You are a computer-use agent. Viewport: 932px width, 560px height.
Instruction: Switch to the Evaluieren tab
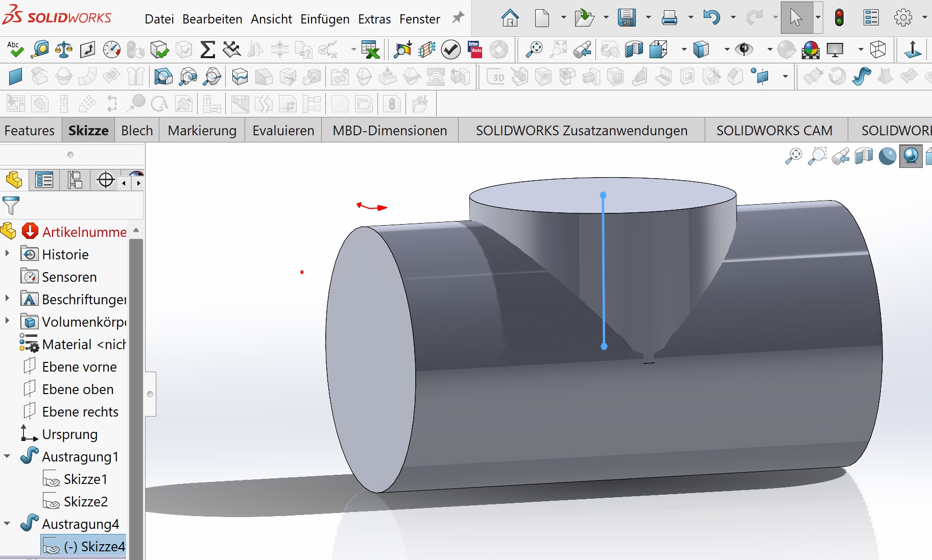click(283, 131)
